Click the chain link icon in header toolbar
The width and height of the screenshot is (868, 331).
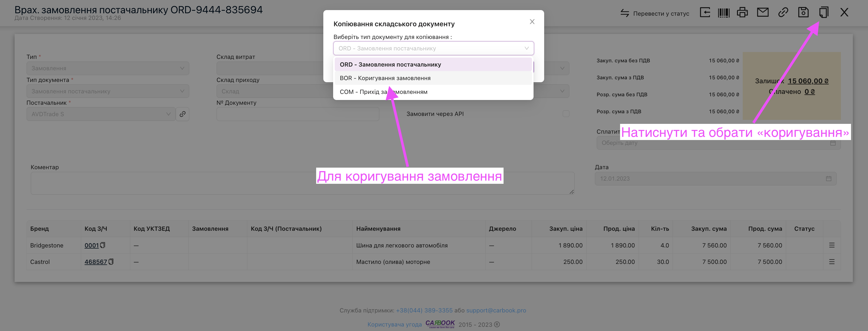[x=783, y=13]
